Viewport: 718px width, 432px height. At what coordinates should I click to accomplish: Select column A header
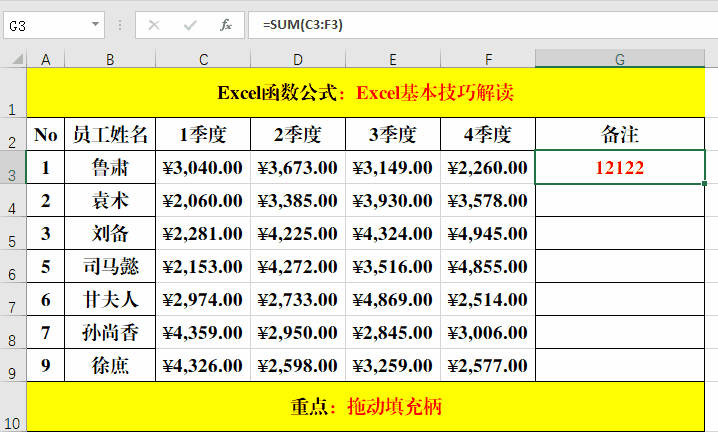click(46, 59)
